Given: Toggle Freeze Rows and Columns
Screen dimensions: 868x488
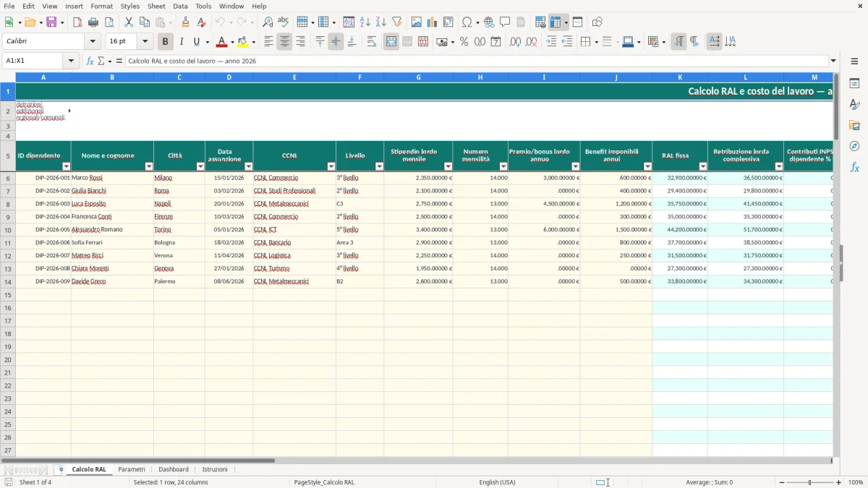Looking at the screenshot, I should 556,22.
